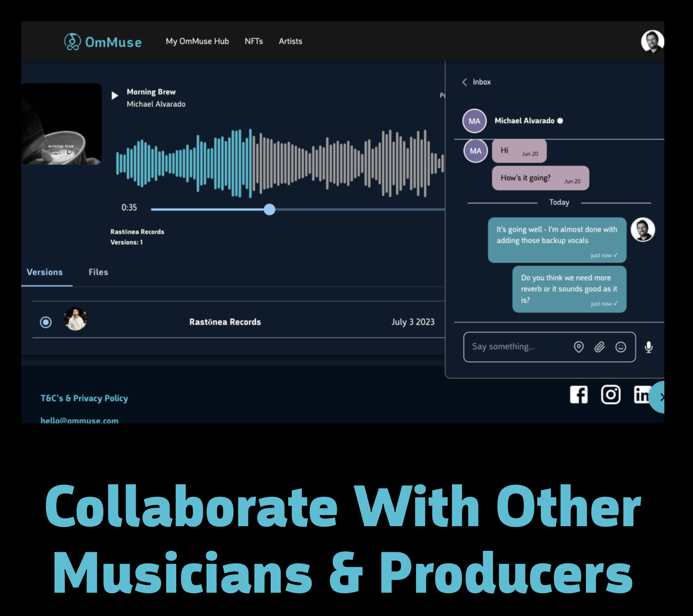Click the 0:35 elapsed time label
This screenshot has height=616, width=693.
coord(129,208)
